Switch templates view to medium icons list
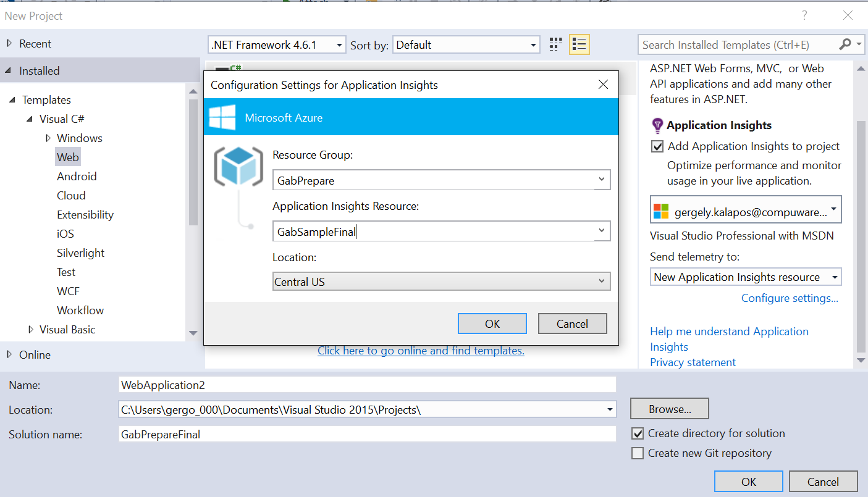Viewport: 868px width, 497px height. tap(579, 44)
